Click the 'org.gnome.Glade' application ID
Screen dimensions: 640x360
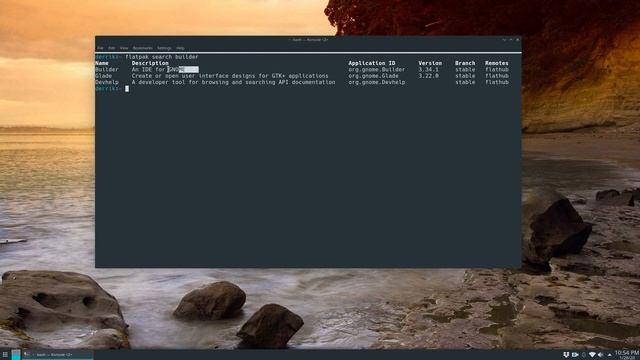373,76
